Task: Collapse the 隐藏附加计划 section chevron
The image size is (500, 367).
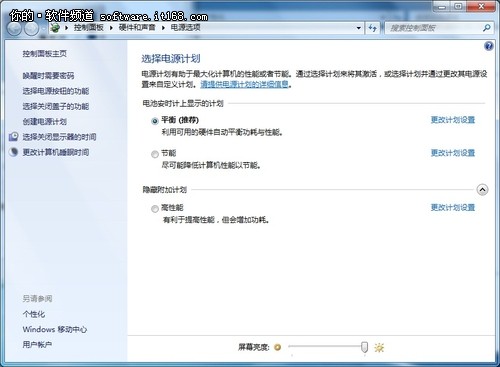Action: [482, 190]
